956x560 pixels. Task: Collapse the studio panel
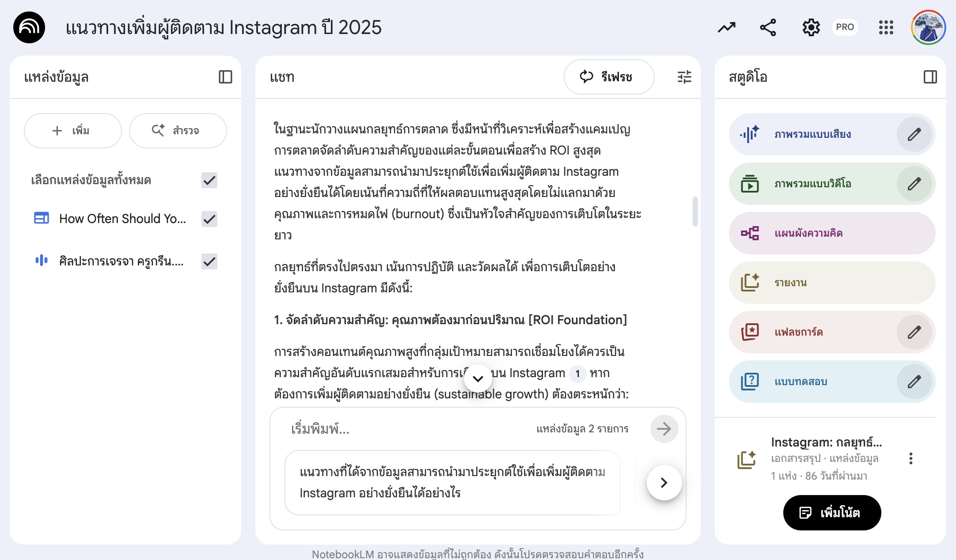[x=930, y=77]
